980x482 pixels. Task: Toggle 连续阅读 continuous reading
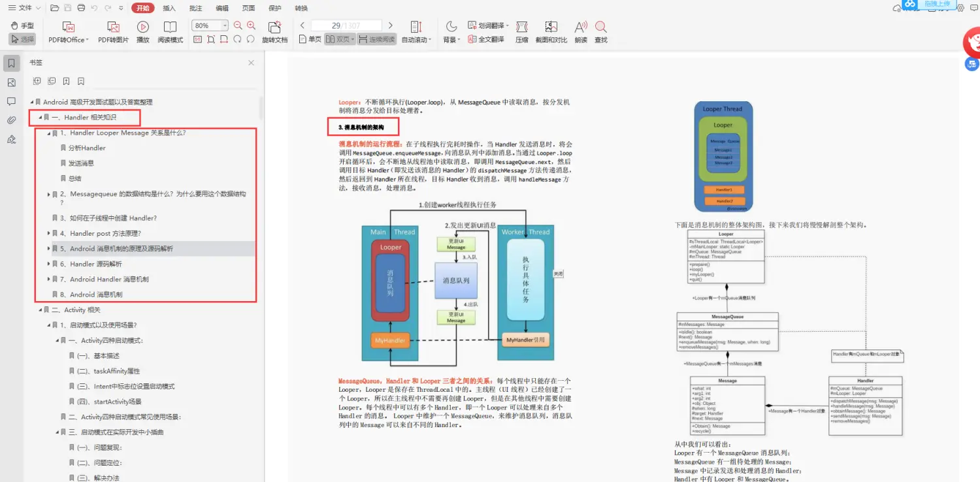tap(377, 39)
